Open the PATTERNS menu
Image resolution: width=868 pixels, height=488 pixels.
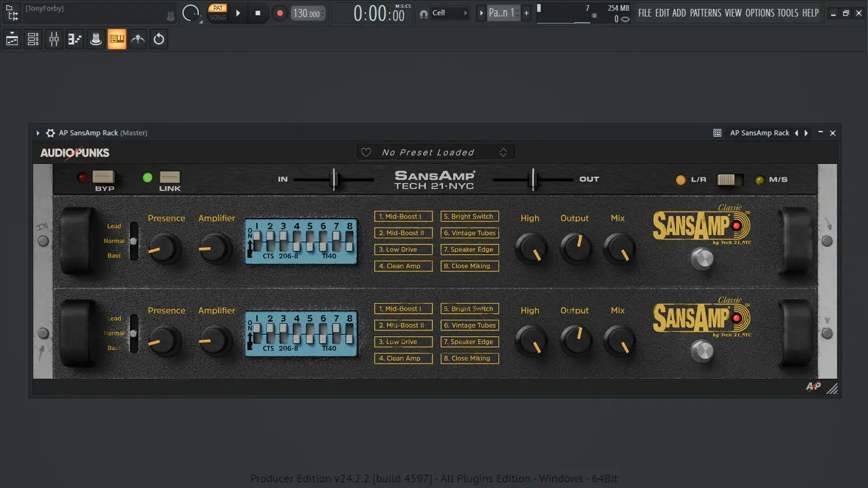705,13
